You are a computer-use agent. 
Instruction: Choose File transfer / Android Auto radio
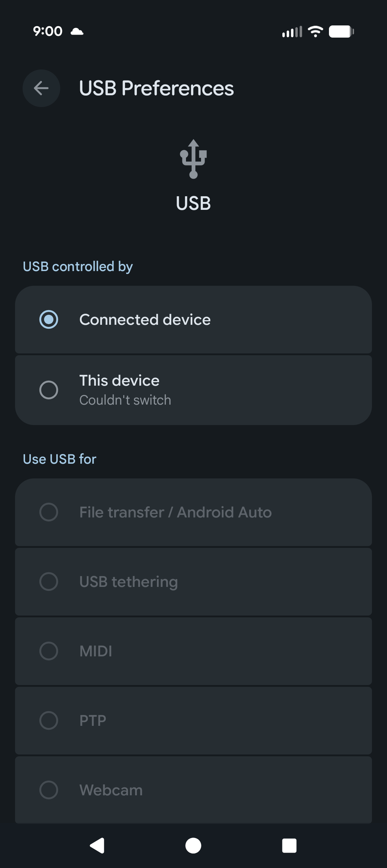tap(49, 512)
